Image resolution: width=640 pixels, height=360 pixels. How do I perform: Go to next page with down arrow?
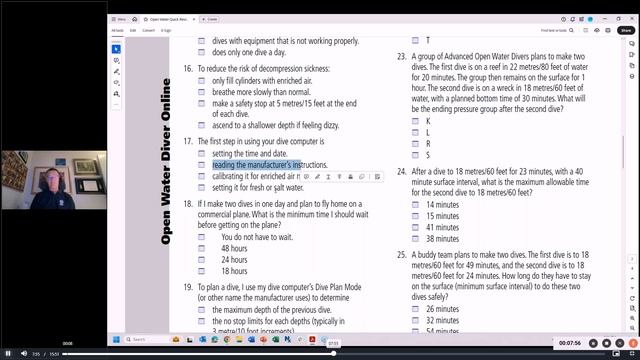tap(632, 288)
